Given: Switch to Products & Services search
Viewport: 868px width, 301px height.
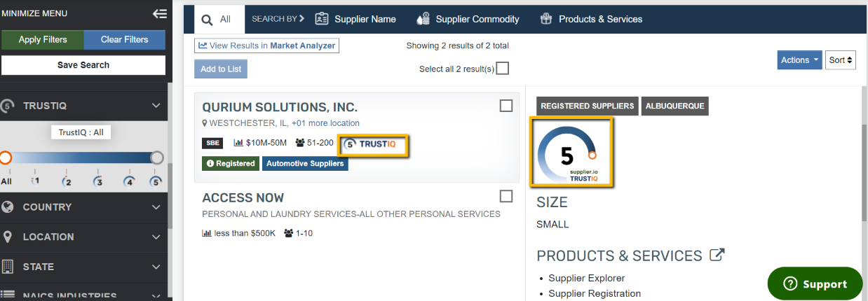Looking at the screenshot, I should tap(591, 19).
